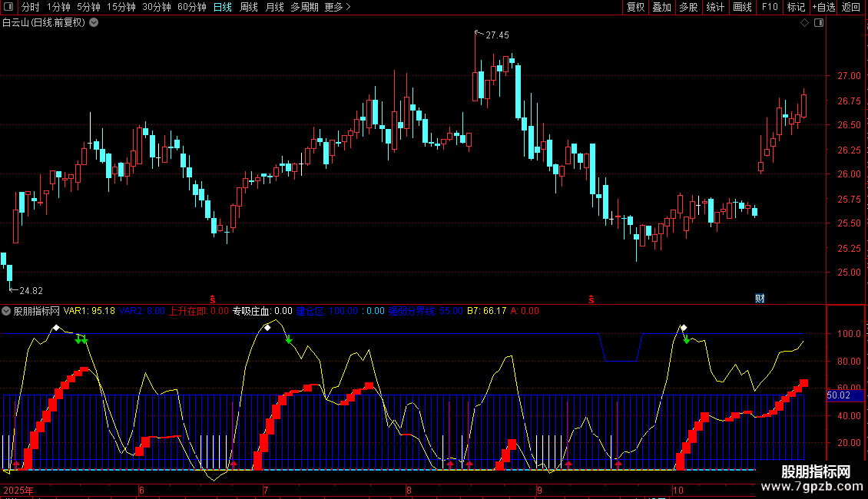
Task: Click the 建仓区: 100.00 indicator label
Action: (327, 311)
